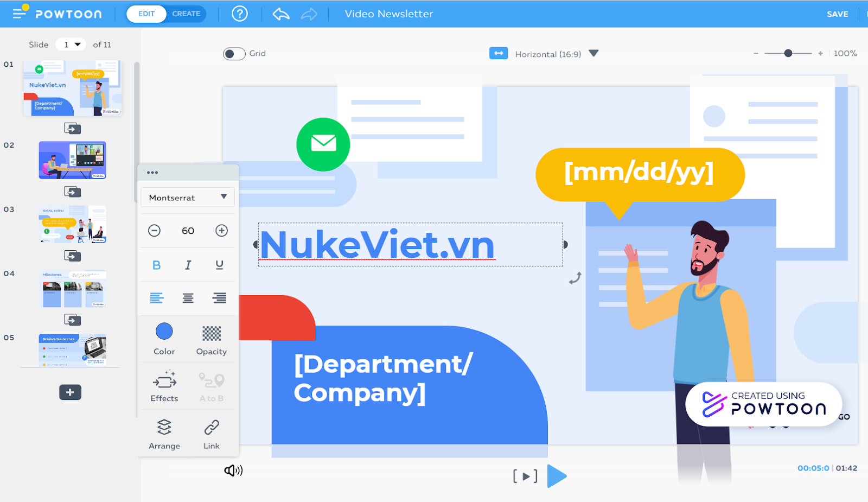Play the current slide only
Image resolution: width=868 pixels, height=502 pixels.
525,476
